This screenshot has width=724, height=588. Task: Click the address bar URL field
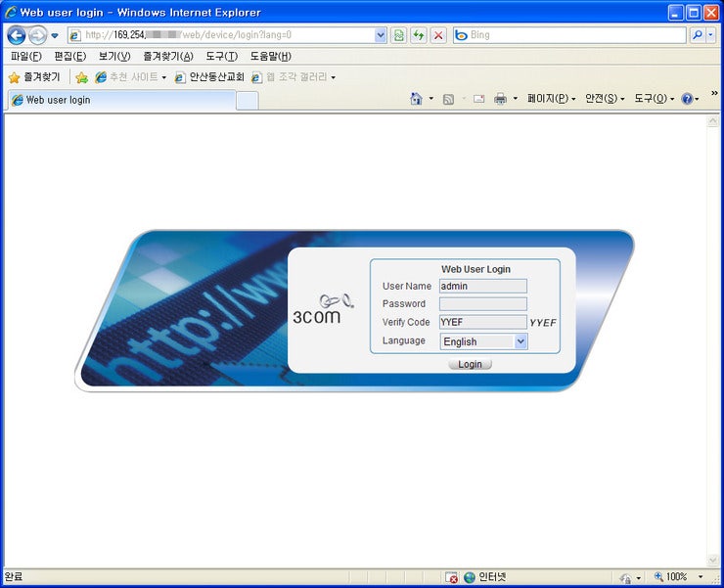click(221, 35)
